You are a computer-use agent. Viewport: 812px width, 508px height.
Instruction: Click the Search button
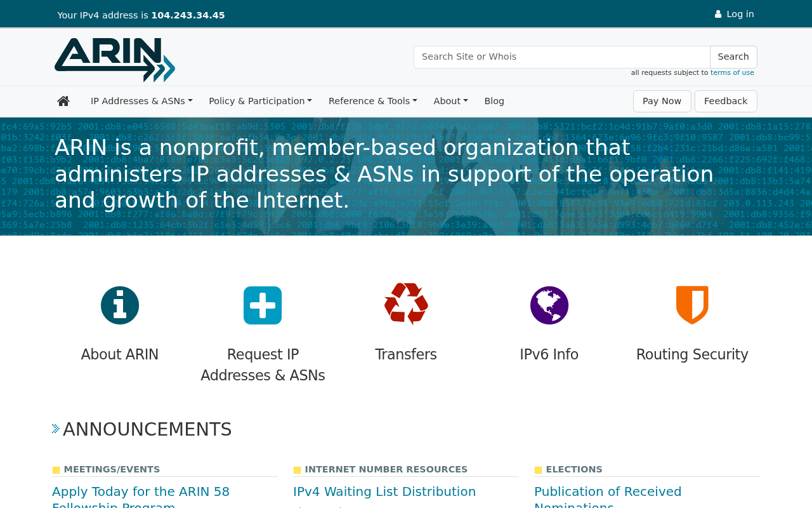(x=733, y=57)
